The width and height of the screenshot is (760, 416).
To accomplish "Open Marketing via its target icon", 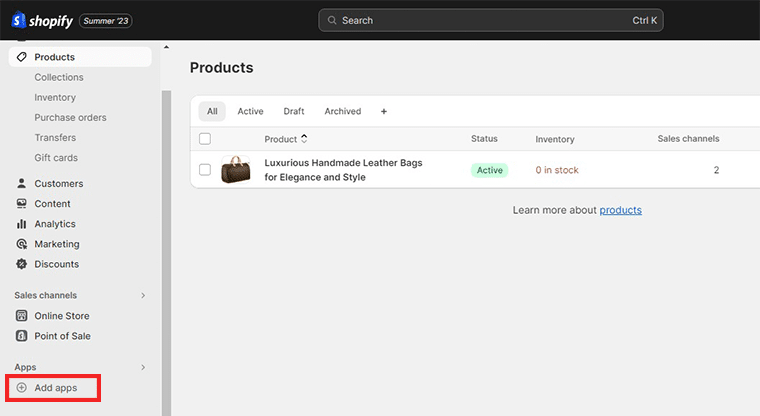I will (x=22, y=244).
